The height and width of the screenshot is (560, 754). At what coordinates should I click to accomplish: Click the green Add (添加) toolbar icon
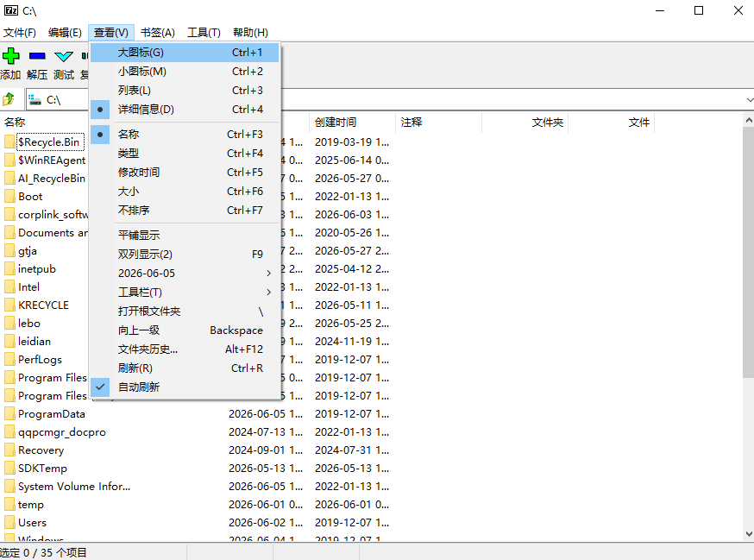(x=10, y=56)
